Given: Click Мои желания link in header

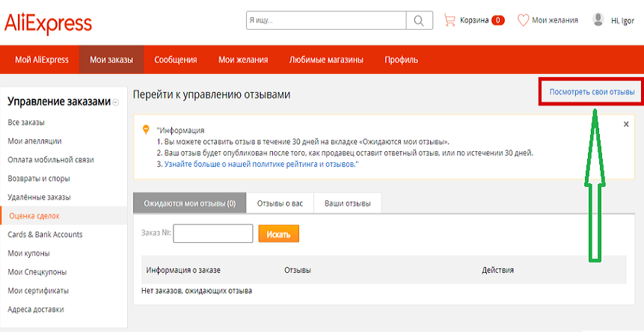Looking at the screenshot, I should point(555,20).
